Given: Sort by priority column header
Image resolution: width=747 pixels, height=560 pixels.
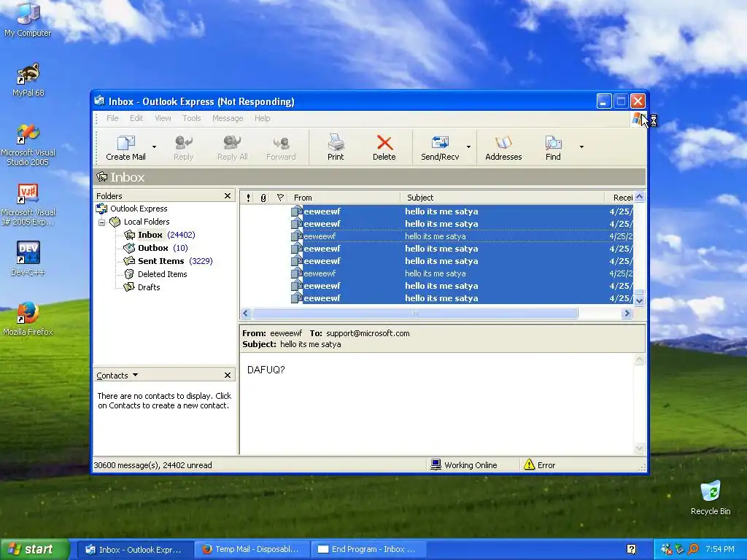Looking at the screenshot, I should point(248,198).
